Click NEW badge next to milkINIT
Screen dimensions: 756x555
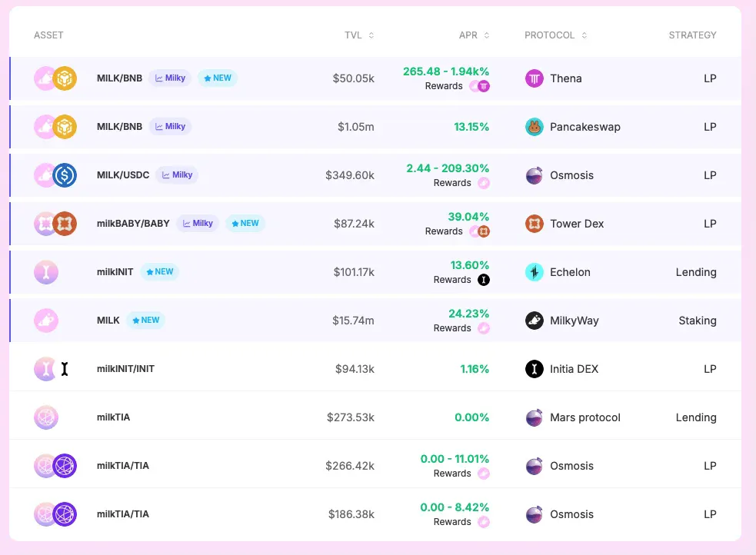pyautogui.click(x=160, y=271)
